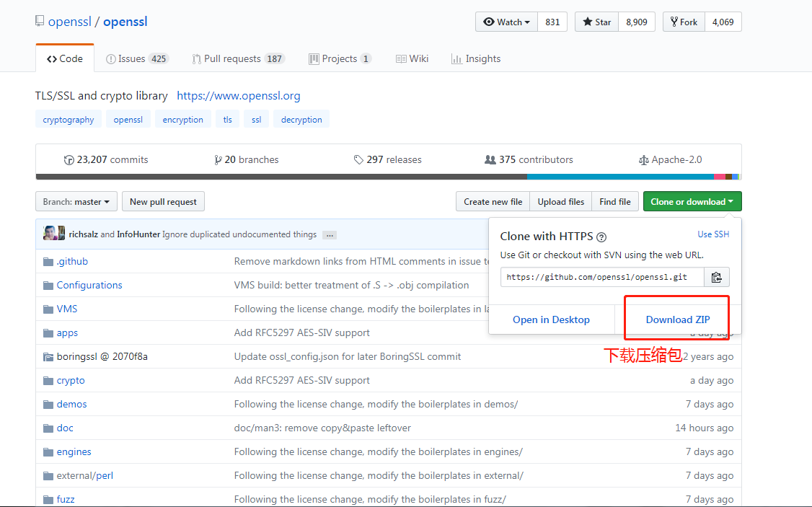Click the commits history clock icon
Screen dimensions: 812x507
69,160
